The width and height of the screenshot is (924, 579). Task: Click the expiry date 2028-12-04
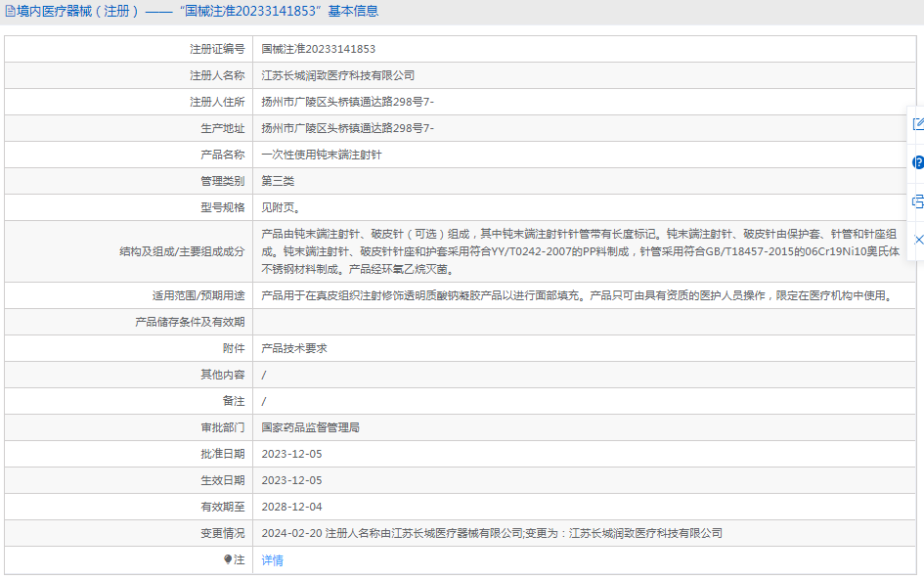point(291,507)
